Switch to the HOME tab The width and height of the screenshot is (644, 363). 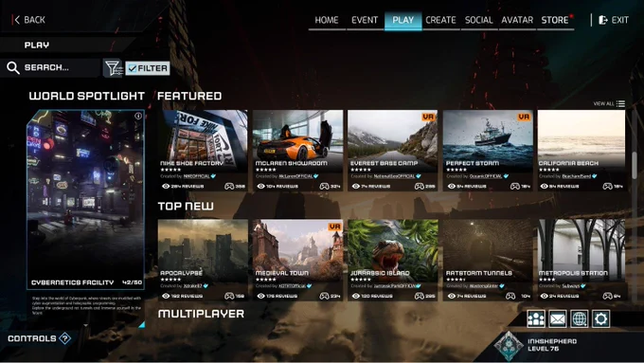[327, 20]
